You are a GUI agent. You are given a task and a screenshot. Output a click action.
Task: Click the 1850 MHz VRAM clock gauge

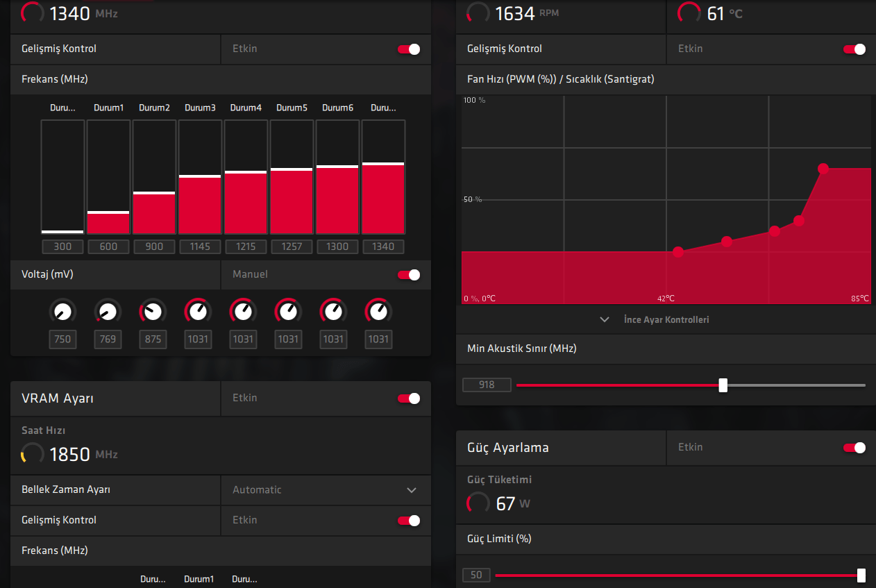point(32,454)
